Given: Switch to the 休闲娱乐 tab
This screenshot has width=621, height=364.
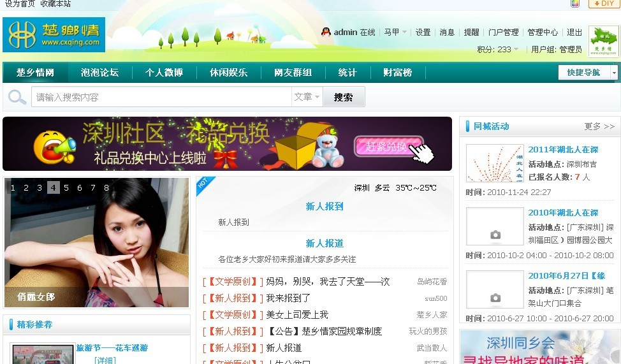Looking at the screenshot, I should tap(228, 73).
